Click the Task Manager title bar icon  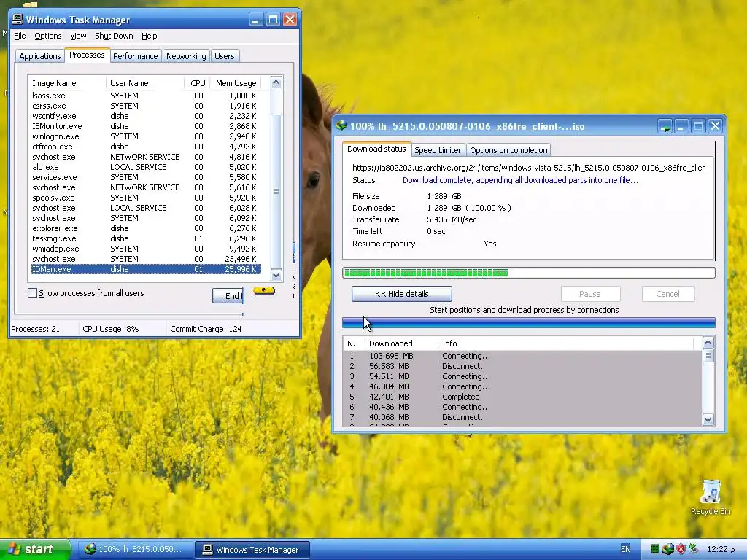pos(18,20)
